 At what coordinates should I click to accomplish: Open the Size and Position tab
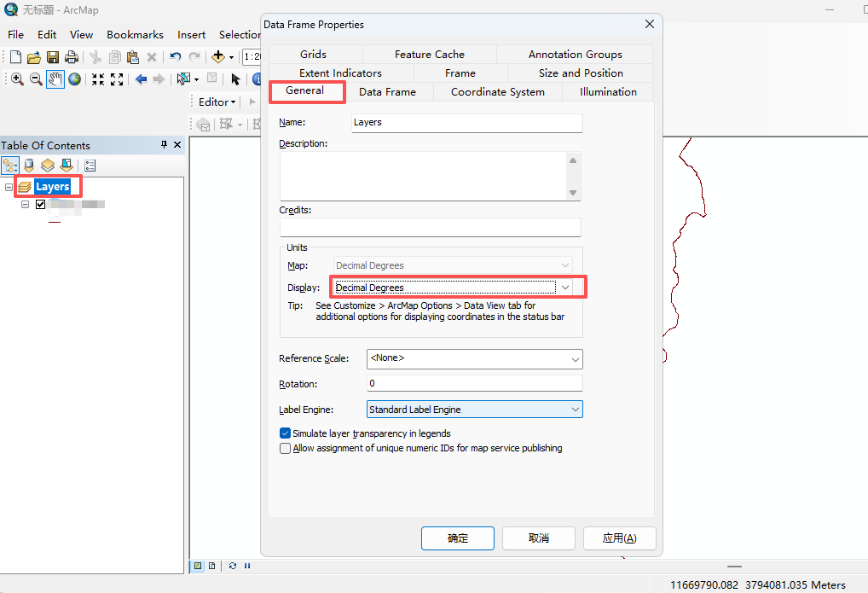[x=581, y=73]
